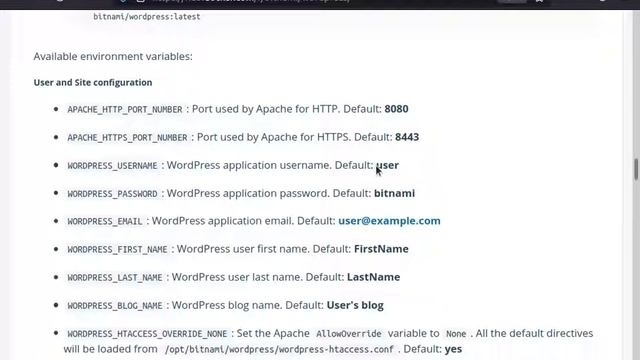Viewport: 640px width, 360px height.
Task: Click the Available environment variables text
Action: point(113,56)
